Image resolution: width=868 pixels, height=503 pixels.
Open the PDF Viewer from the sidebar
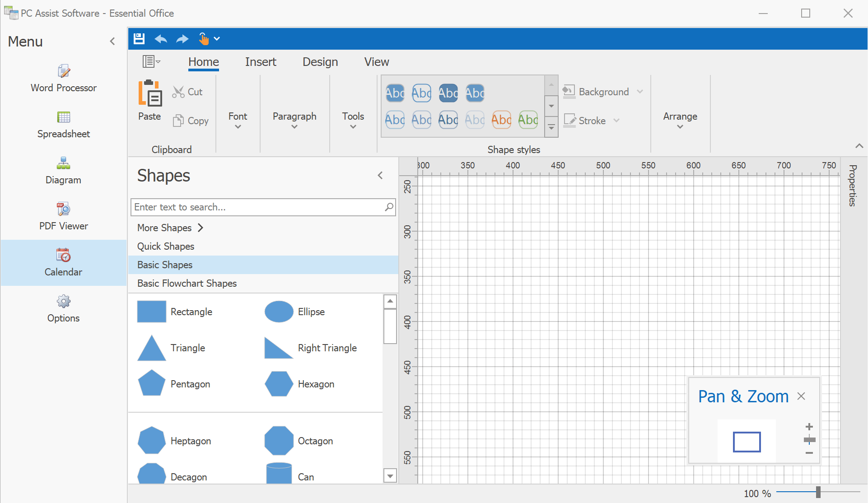(x=63, y=217)
